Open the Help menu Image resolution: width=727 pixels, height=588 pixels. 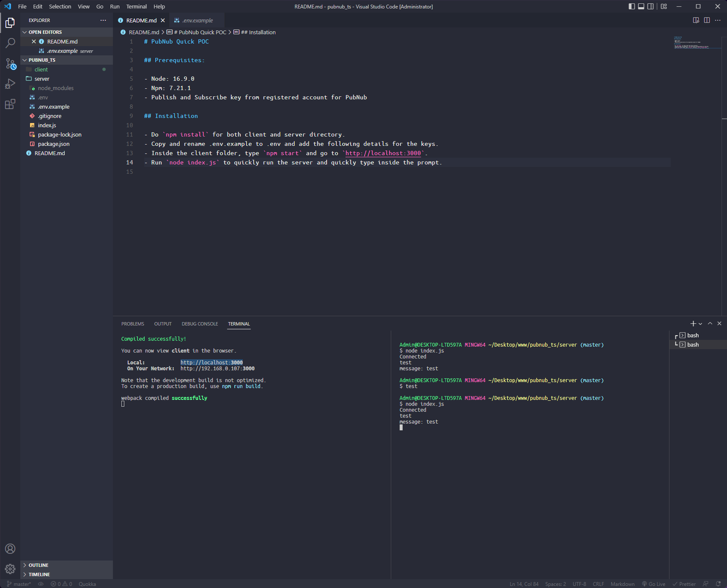coord(159,6)
